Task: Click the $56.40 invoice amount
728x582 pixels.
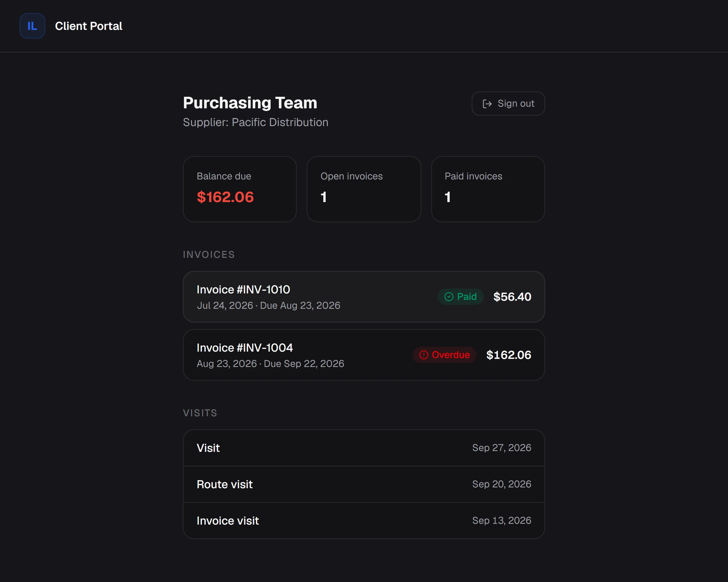Action: [x=512, y=297]
